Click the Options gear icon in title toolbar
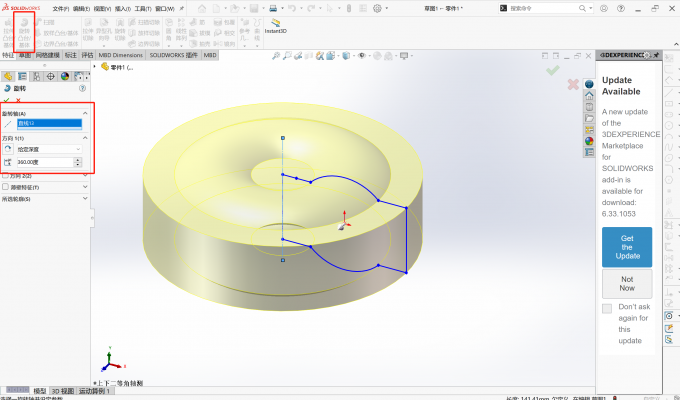Image resolution: width=680 pixels, height=400 pixels. point(377,8)
